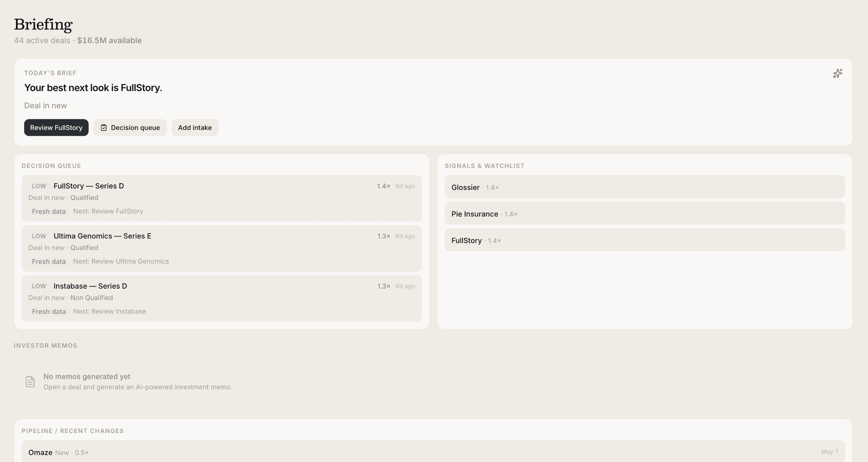Click the 1.4× value beside Glossier
Image resolution: width=868 pixels, height=462 pixels.
pyautogui.click(x=492, y=187)
